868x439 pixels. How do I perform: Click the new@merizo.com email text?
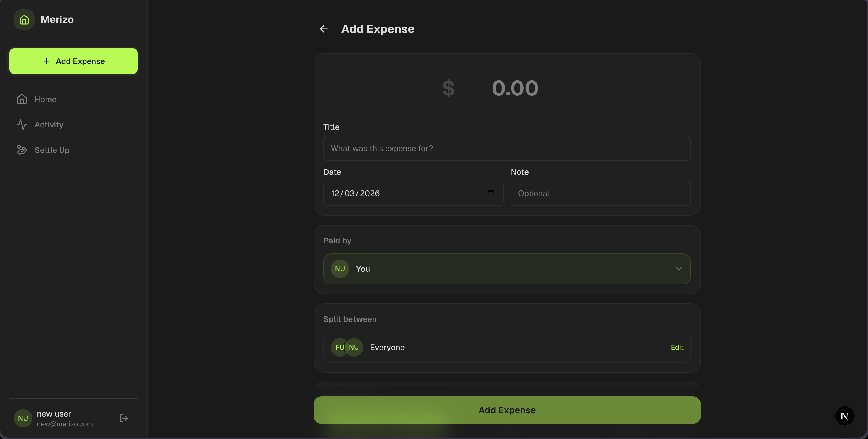(x=65, y=424)
